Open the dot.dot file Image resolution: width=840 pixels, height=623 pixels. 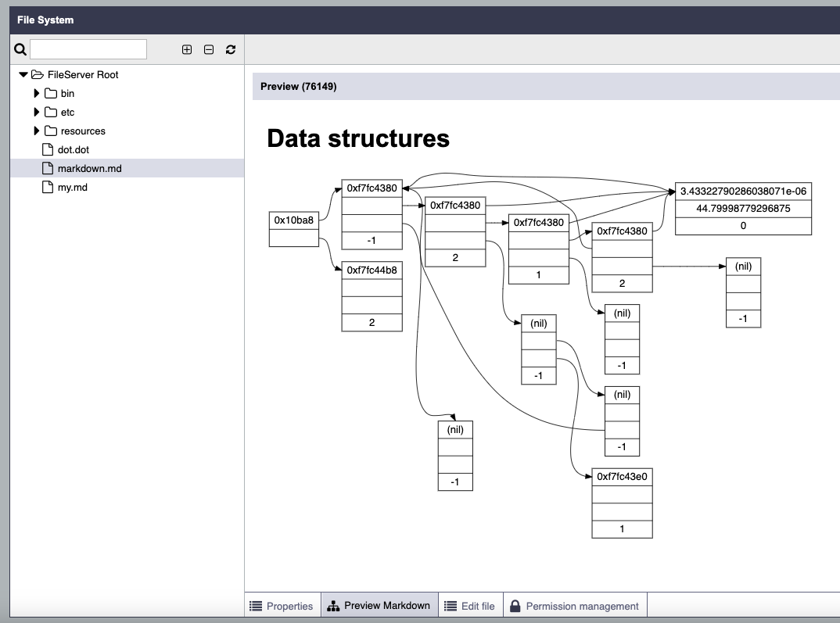point(74,150)
